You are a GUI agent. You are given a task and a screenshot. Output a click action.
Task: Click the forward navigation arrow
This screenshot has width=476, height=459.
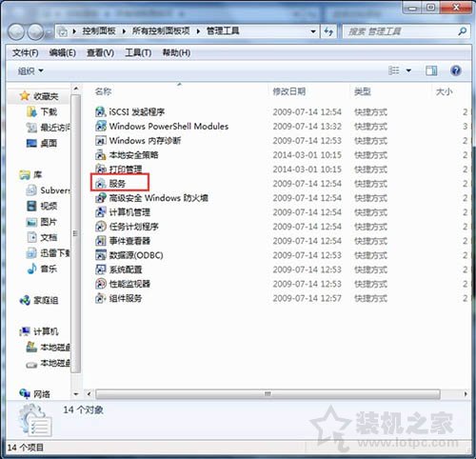coord(35,31)
